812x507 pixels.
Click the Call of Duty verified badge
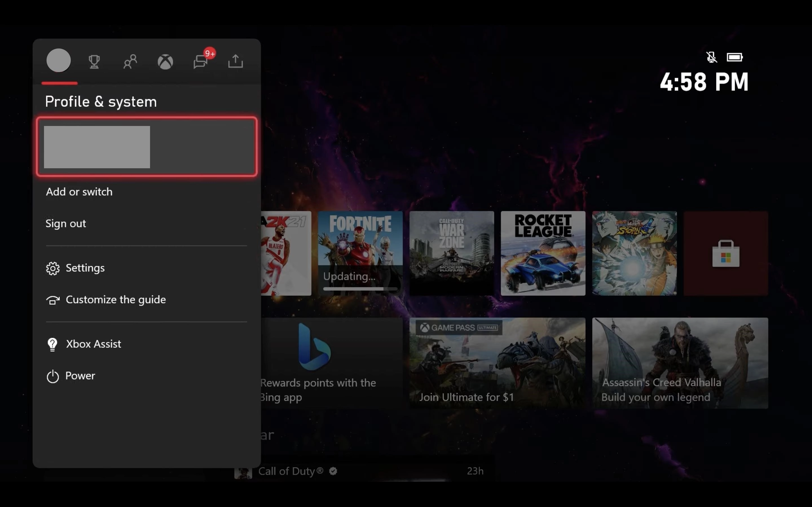[x=333, y=471]
